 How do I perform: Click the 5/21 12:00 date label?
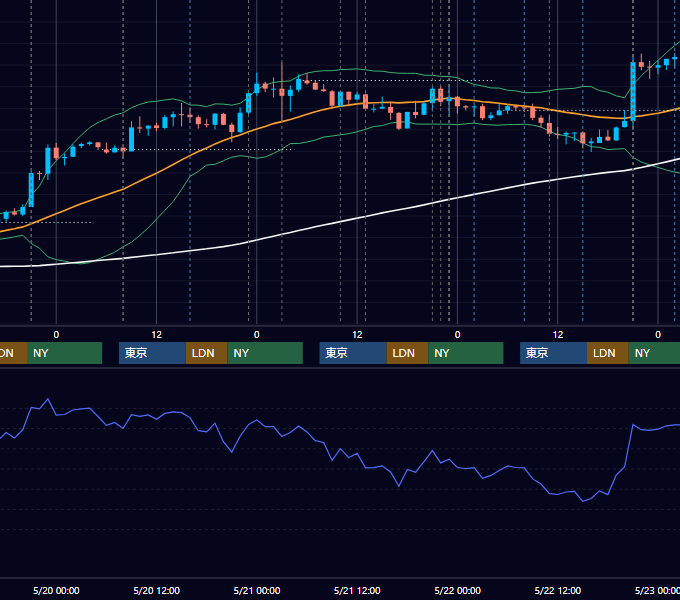tap(357, 590)
